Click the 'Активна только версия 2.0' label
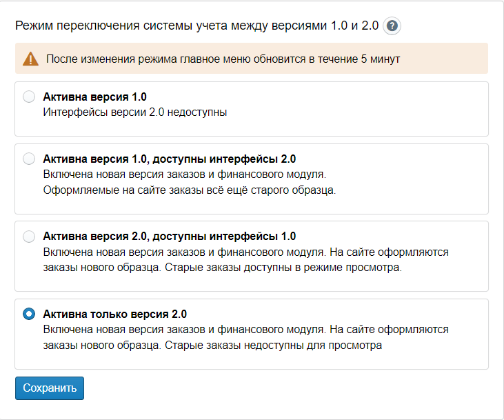The height and width of the screenshot is (420, 504). tap(114, 314)
